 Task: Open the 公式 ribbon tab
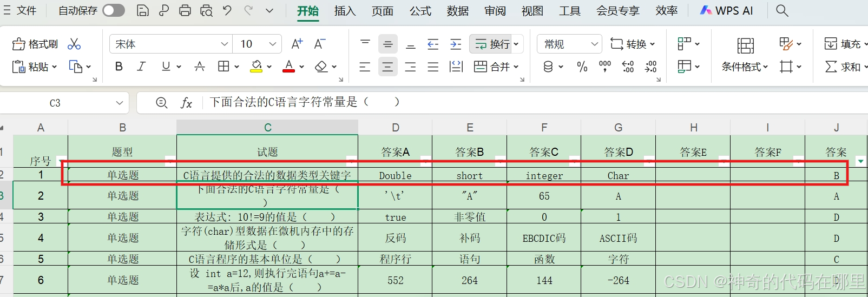coord(420,11)
